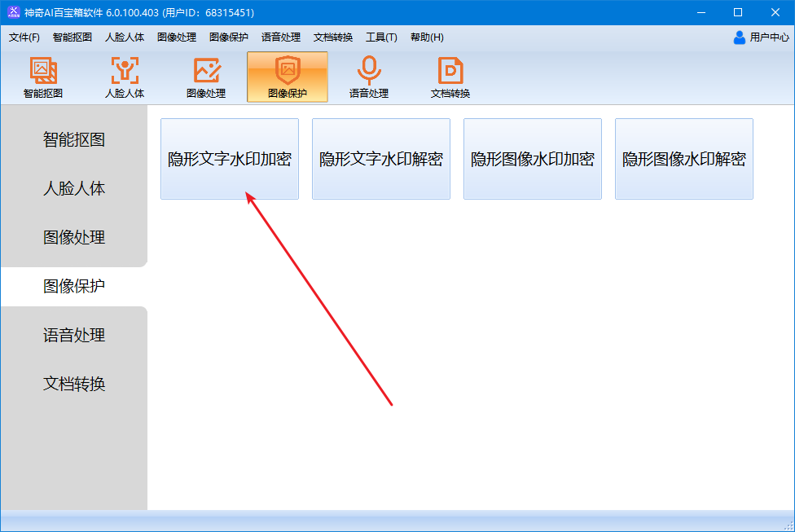This screenshot has width=795, height=532.
Task: Click the app logo in title bar
Action: point(14,12)
